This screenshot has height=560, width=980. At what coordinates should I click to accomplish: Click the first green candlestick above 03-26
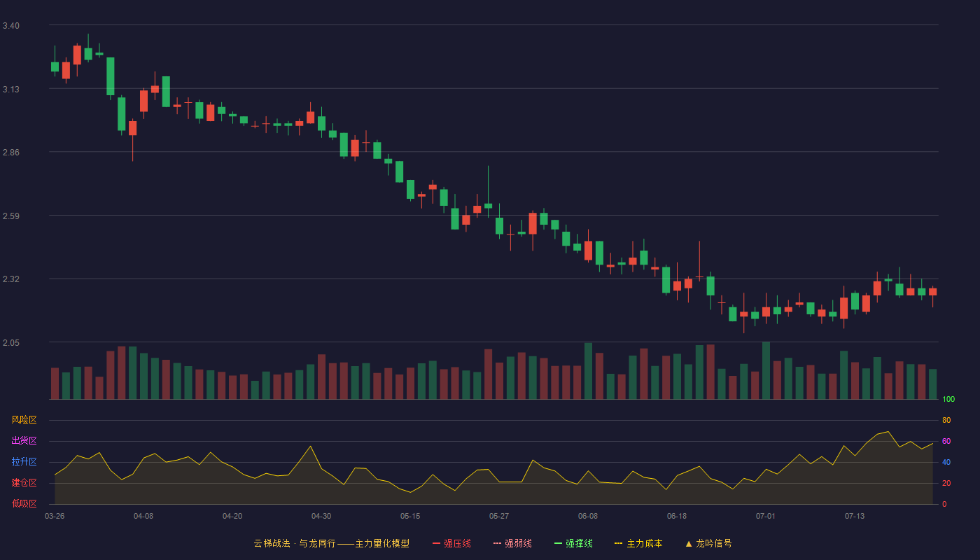click(55, 66)
